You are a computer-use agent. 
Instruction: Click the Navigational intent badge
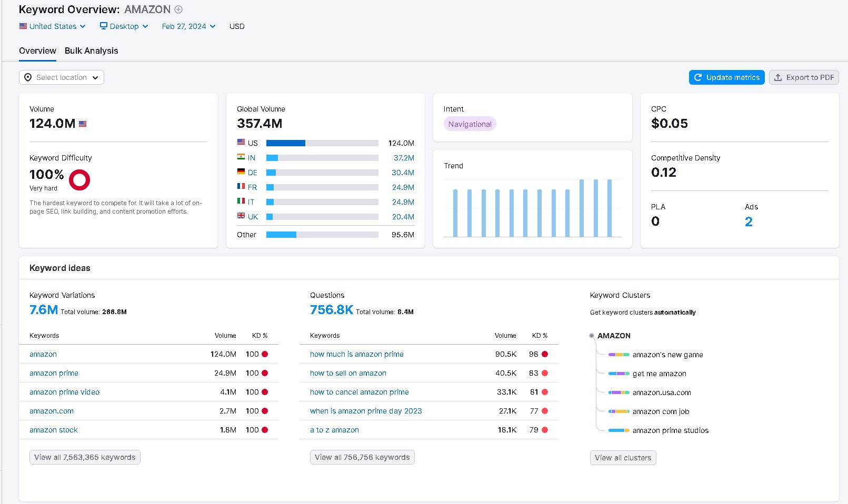click(x=470, y=124)
